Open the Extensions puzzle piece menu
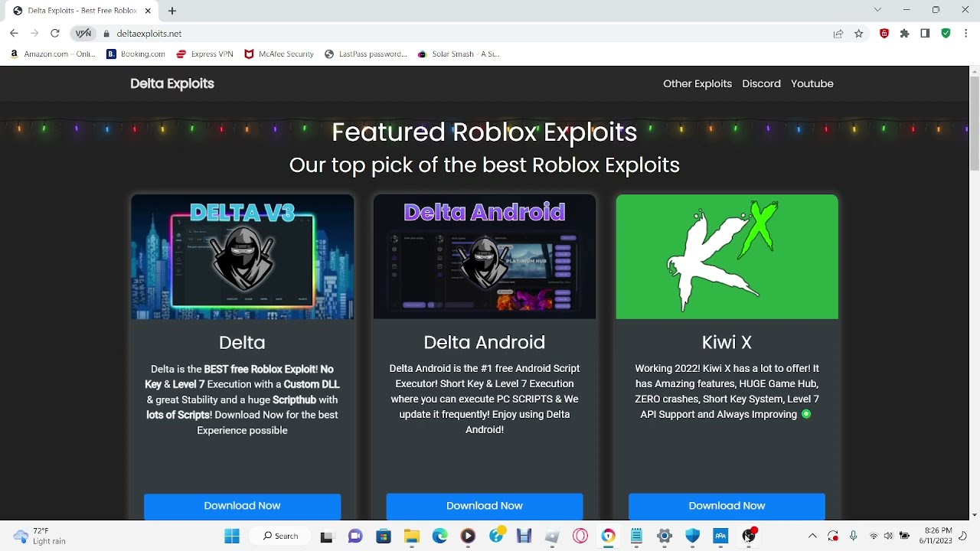The width and height of the screenshot is (980, 551). (x=905, y=34)
